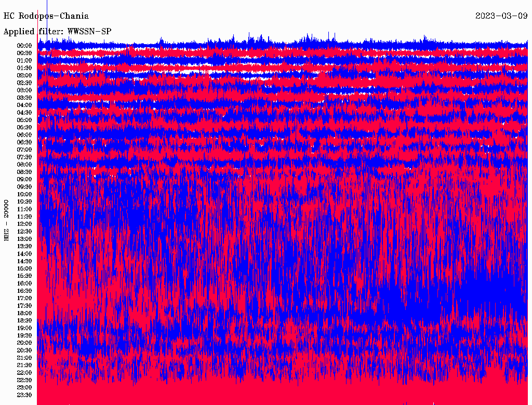Click the 02:30 time label
Viewport: 532px width, 405px height.
24,83
